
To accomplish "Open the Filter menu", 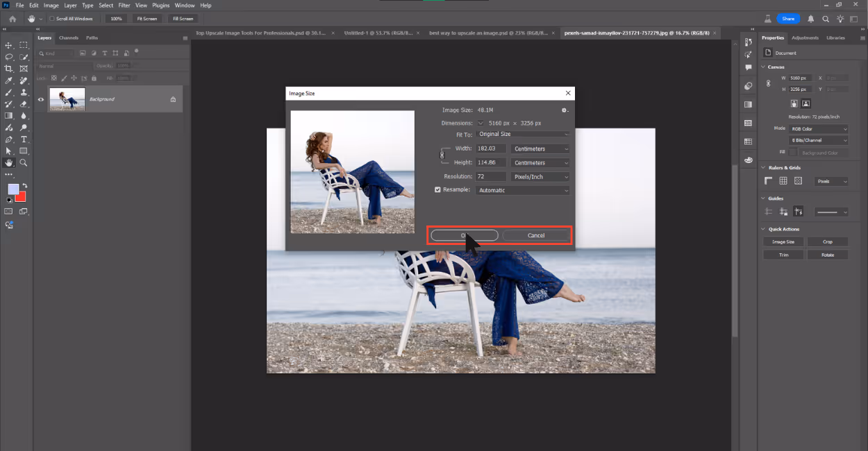I will pyautogui.click(x=124, y=5).
